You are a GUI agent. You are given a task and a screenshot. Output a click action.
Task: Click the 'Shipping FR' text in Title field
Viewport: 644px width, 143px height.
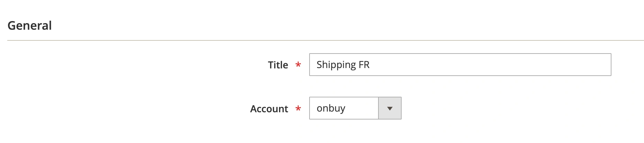[343, 65]
